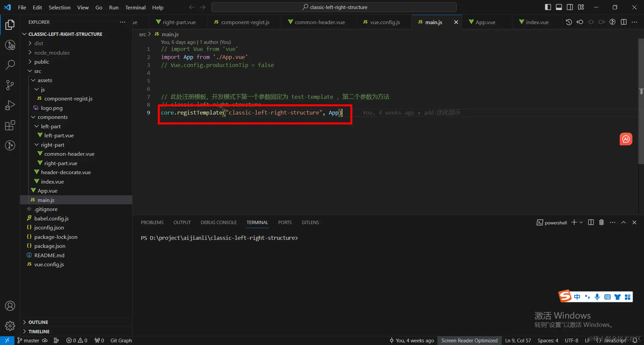This screenshot has height=345, width=644.
Task: Open the Search view in the activity bar
Action: pos(10,65)
